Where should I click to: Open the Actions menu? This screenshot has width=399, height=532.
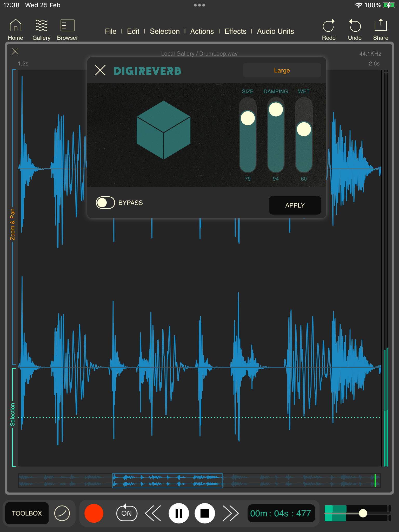(202, 31)
